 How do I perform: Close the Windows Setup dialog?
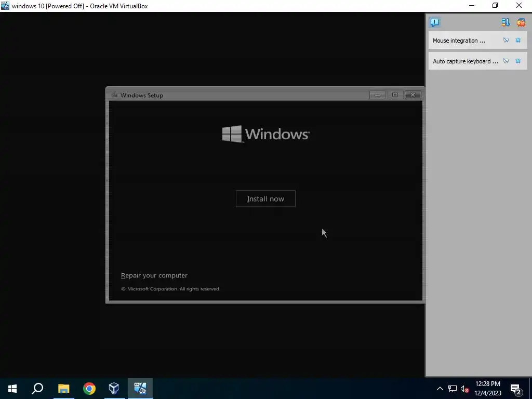click(413, 95)
